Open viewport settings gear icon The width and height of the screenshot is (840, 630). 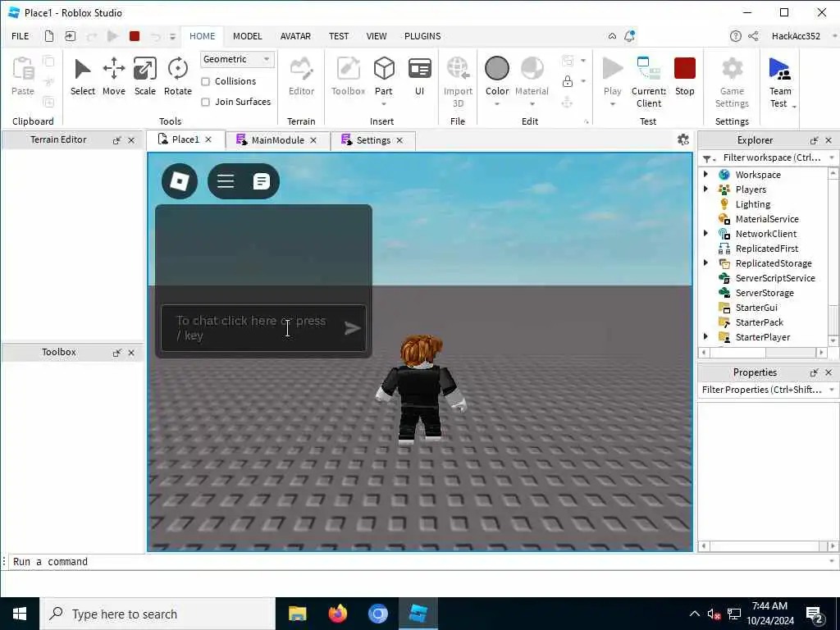[683, 139]
